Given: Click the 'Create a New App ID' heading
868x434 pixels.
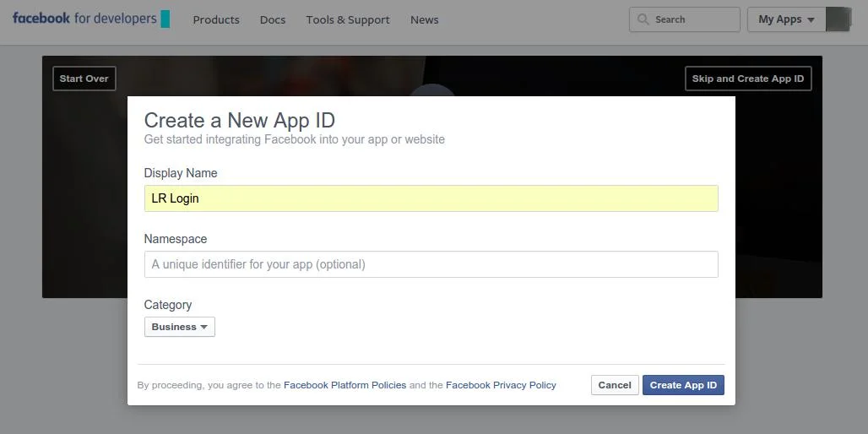Looking at the screenshot, I should tap(239, 120).
